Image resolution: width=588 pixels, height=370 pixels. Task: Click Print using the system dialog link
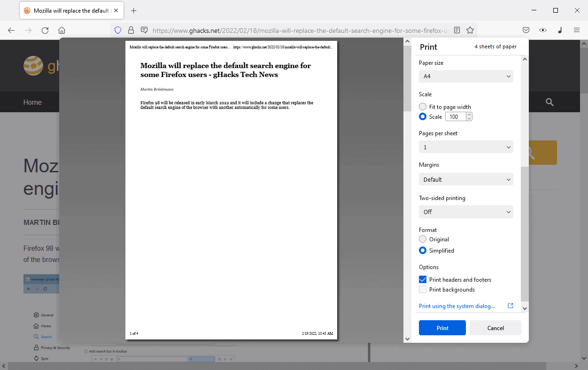click(x=457, y=306)
